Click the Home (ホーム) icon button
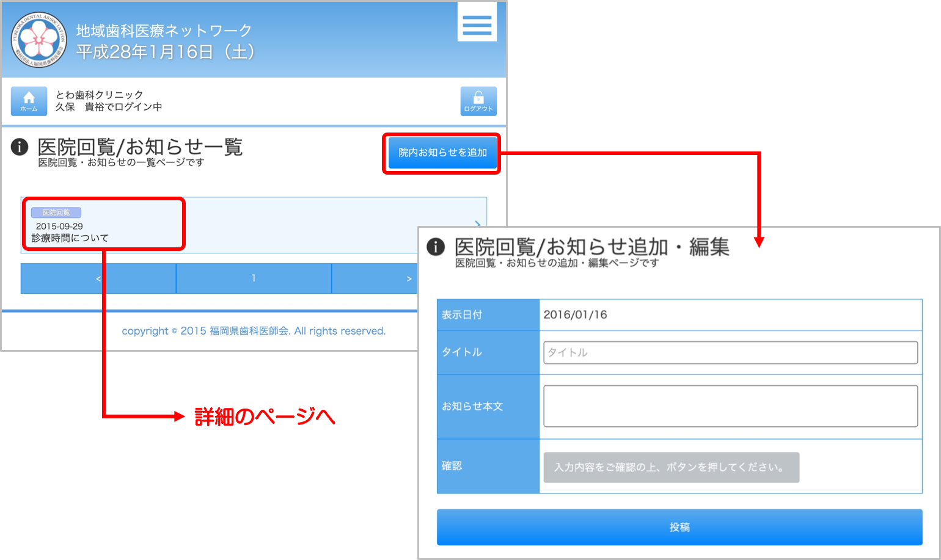 [29, 101]
